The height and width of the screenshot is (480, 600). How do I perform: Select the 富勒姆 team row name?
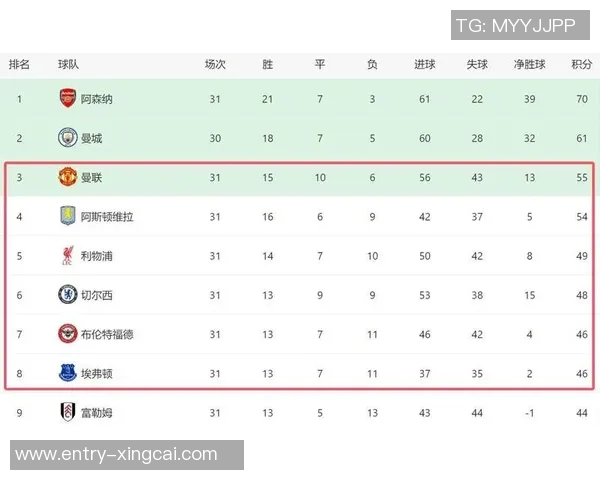[x=97, y=412]
